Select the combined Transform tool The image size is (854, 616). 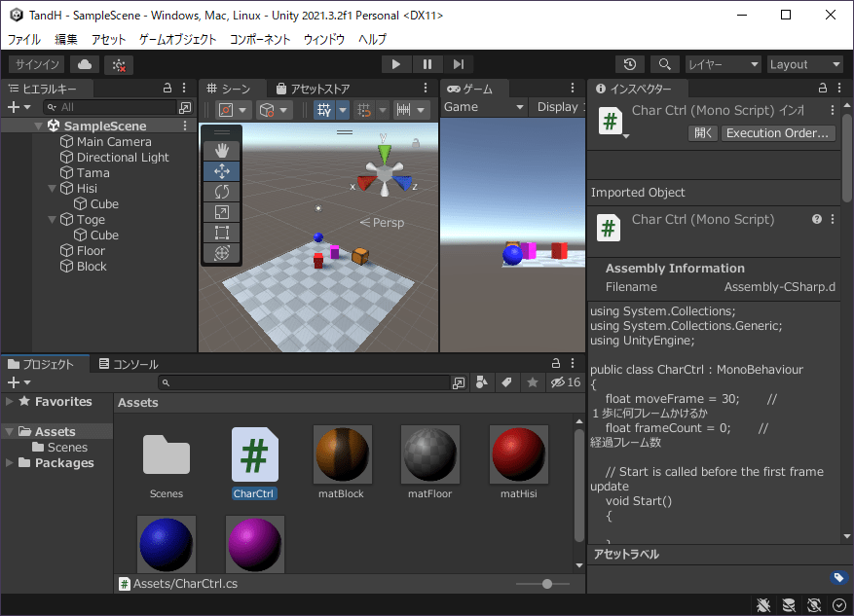tap(222, 252)
